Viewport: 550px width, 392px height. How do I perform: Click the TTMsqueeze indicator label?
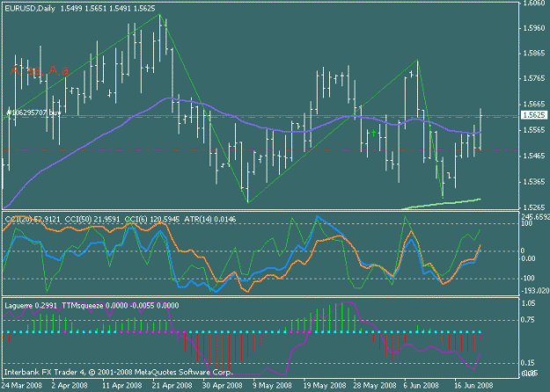pos(120,306)
